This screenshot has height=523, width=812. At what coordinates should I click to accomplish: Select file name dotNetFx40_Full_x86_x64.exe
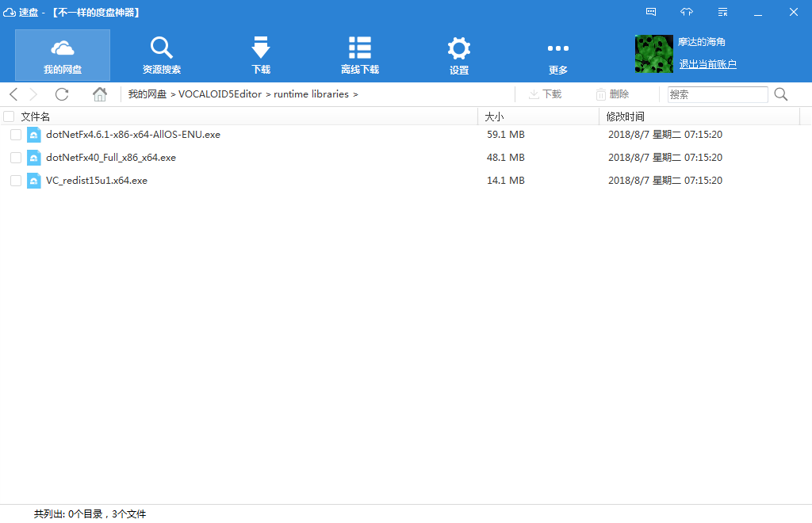point(111,157)
